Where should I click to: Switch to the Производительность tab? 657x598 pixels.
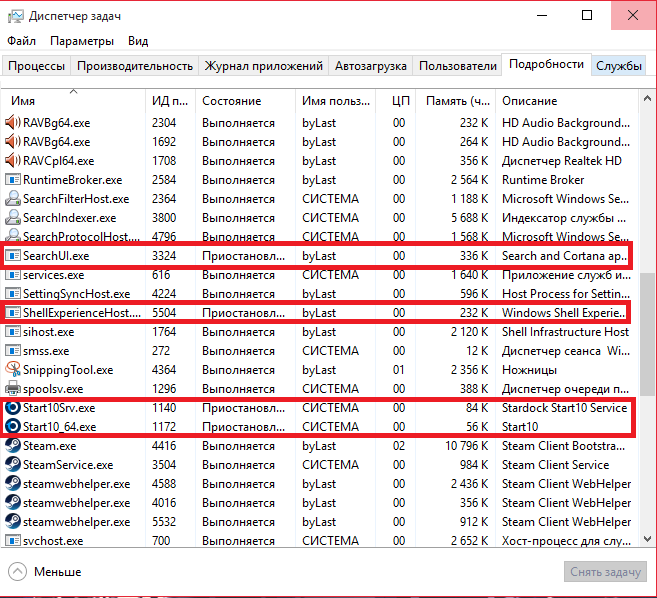click(x=135, y=66)
